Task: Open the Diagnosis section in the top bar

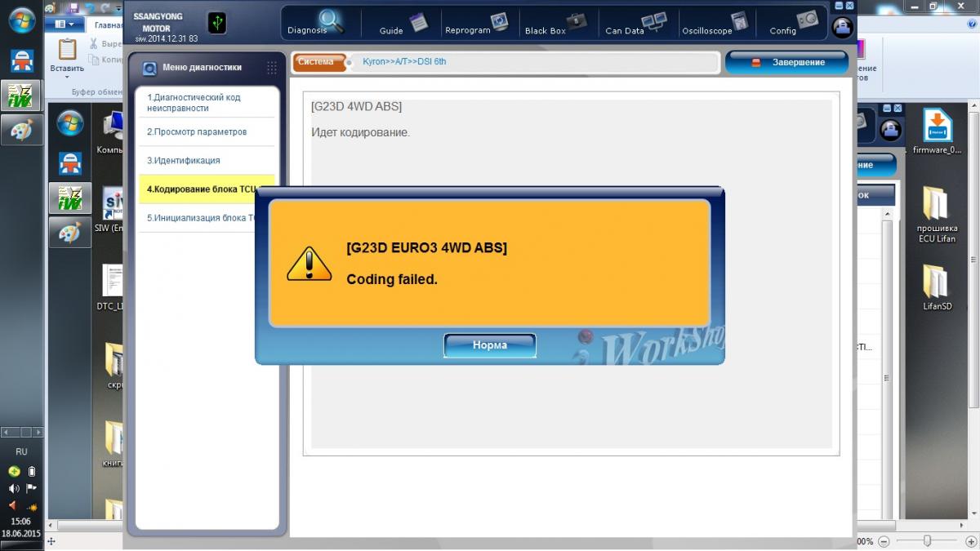Action: click(316, 23)
